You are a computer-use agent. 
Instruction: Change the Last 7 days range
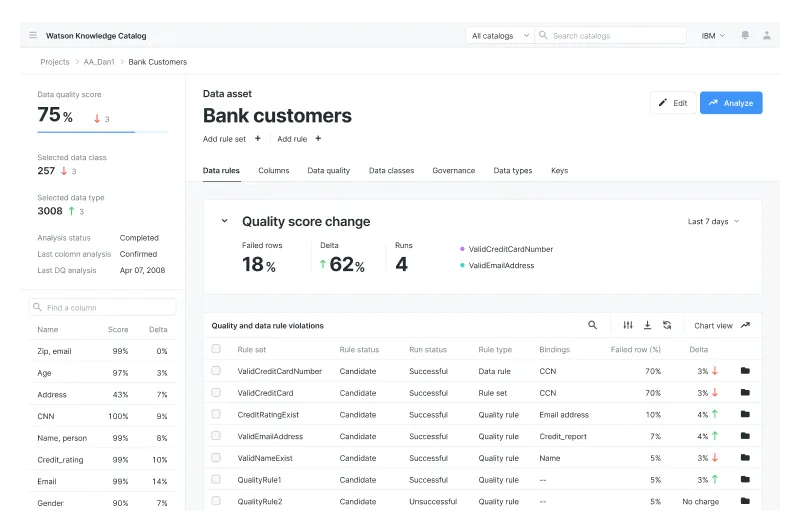coord(713,221)
